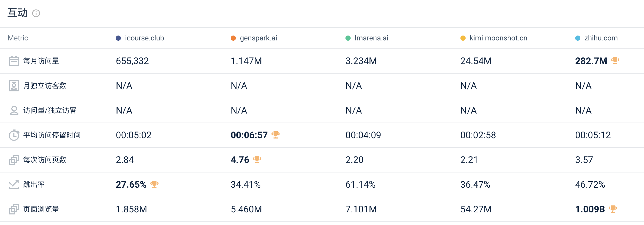Open the lmarena.ai column header
The width and height of the screenshot is (644, 225).
pos(371,38)
